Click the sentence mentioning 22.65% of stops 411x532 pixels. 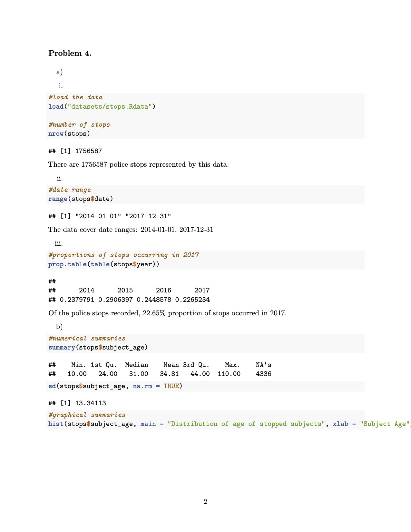167,313
